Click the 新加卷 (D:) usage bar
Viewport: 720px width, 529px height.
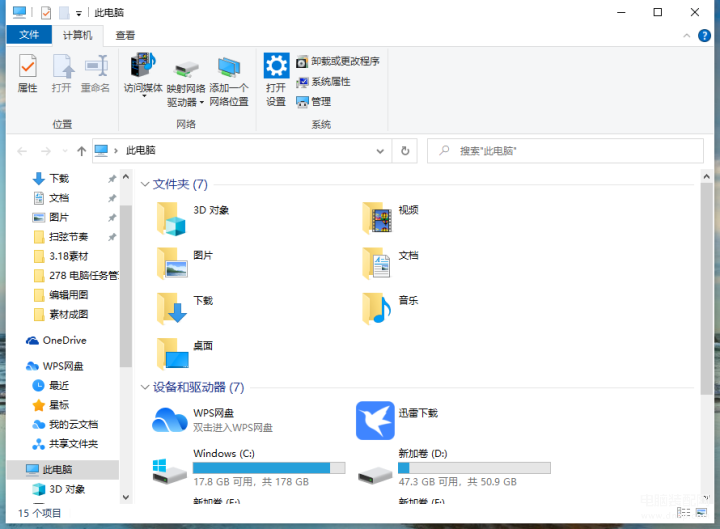pos(474,468)
